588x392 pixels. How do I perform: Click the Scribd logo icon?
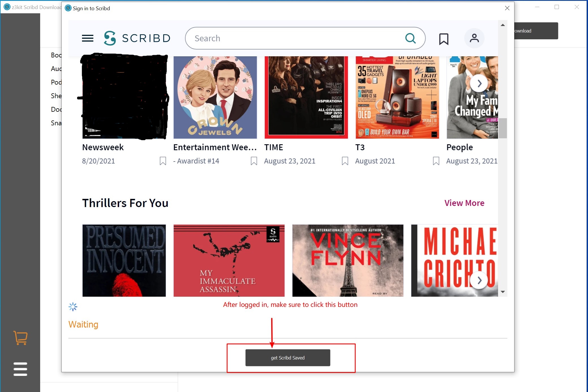[110, 38]
